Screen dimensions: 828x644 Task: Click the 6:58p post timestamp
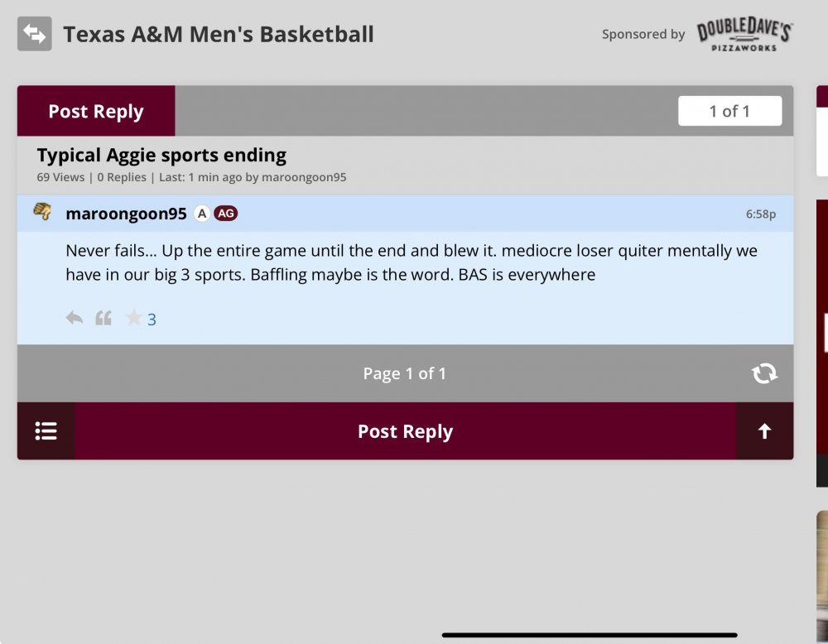click(x=760, y=214)
